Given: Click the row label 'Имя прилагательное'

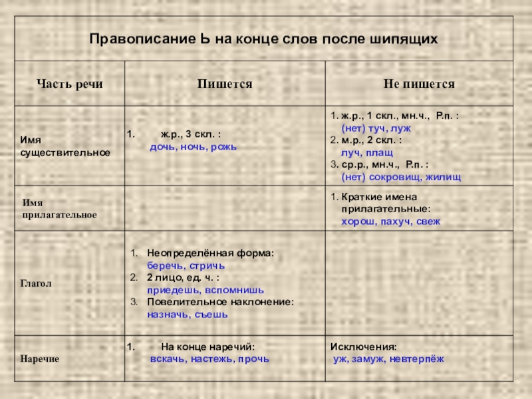Looking at the screenshot, I should coord(59,209).
